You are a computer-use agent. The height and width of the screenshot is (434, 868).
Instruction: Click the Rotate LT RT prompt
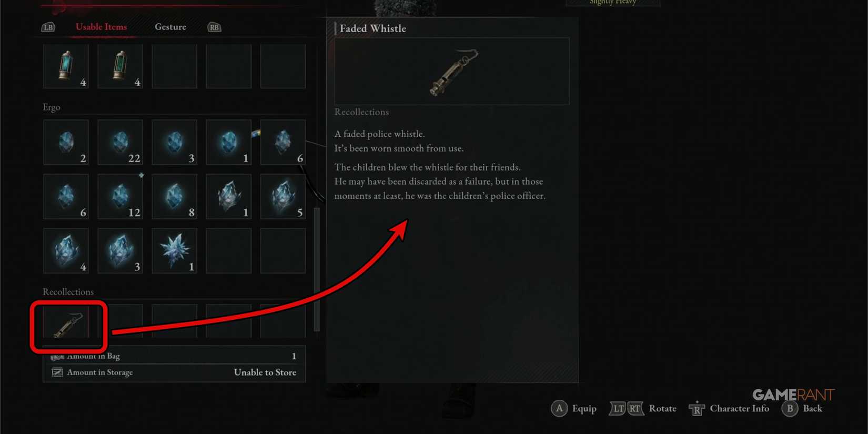pyautogui.click(x=643, y=408)
